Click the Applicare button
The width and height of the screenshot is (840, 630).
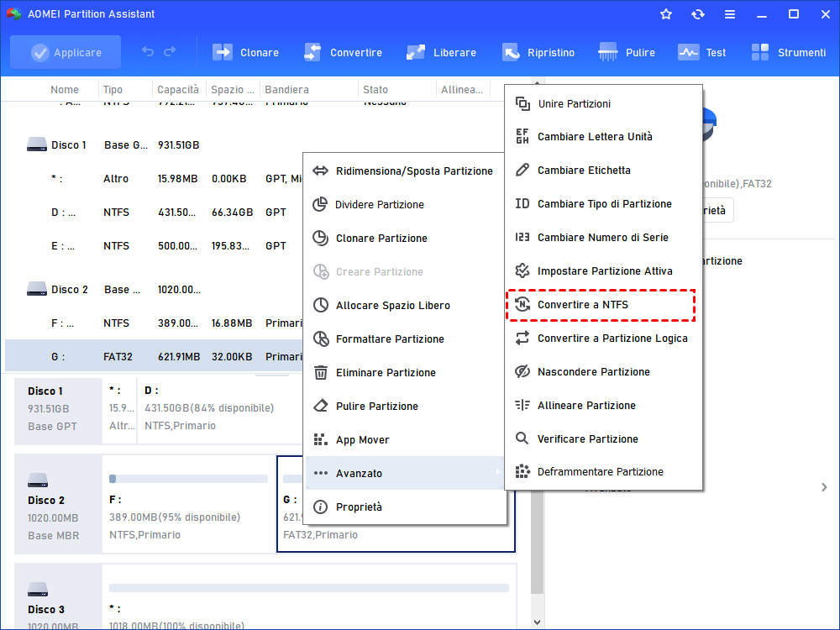click(x=66, y=52)
